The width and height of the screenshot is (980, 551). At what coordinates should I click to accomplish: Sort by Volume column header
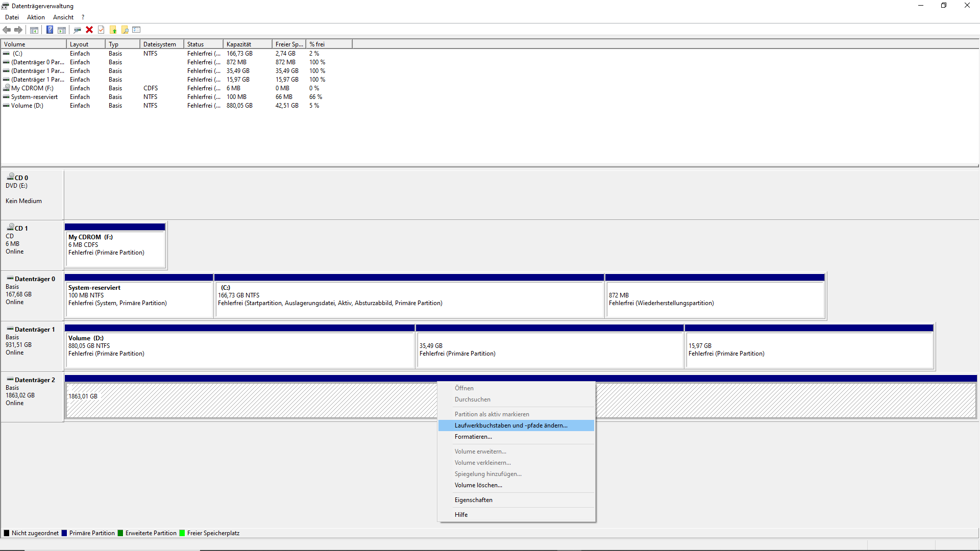click(34, 44)
